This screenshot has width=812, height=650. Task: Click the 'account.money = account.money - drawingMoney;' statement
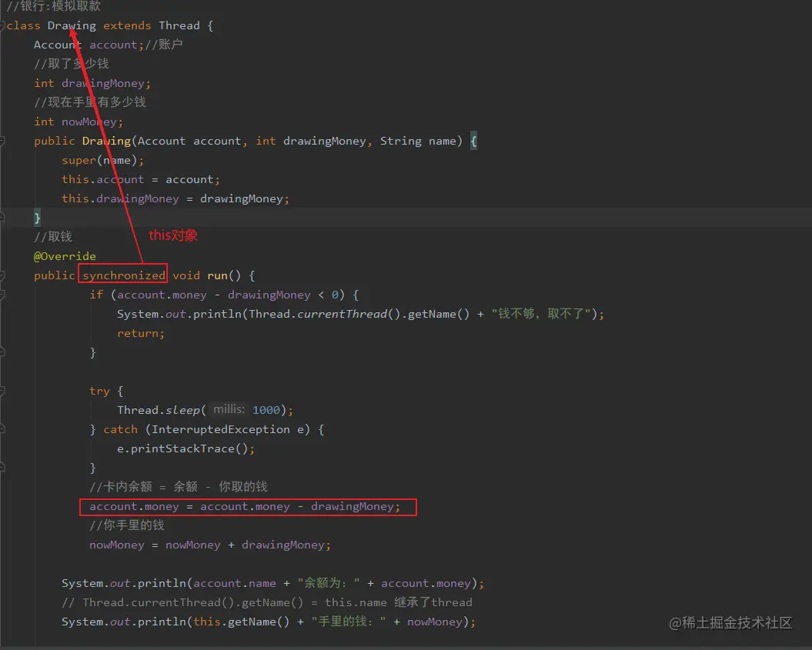[245, 506]
